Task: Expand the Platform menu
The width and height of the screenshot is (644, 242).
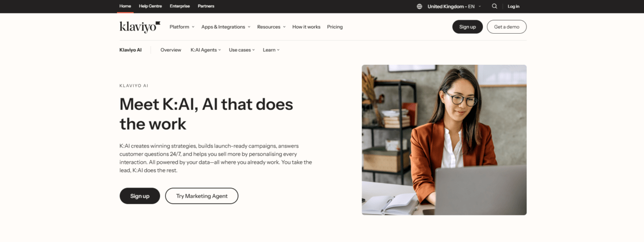Action: [182, 27]
